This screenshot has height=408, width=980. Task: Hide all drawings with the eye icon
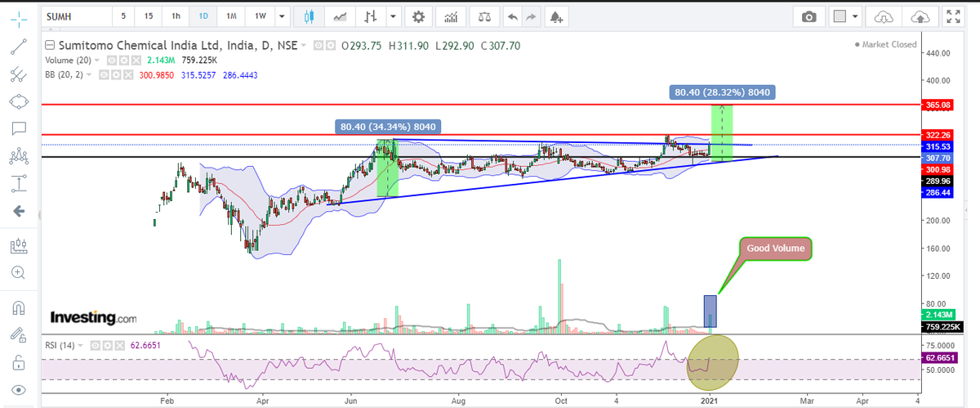point(20,389)
